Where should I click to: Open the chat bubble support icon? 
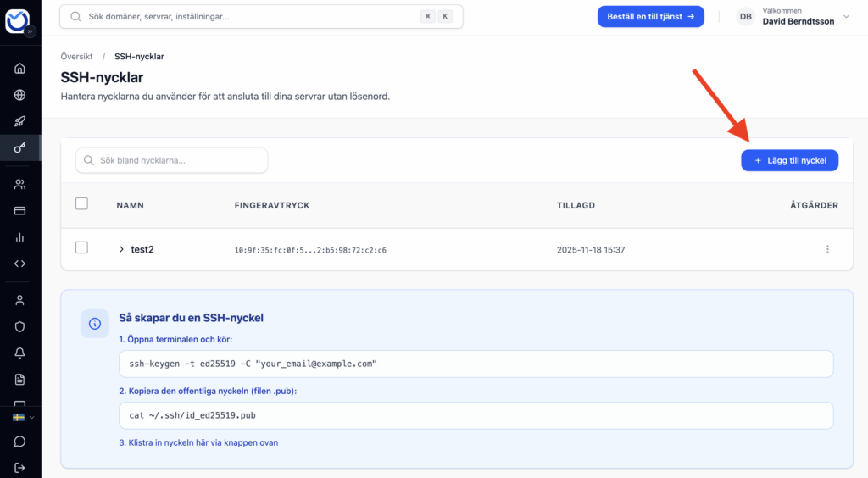[x=20, y=442]
